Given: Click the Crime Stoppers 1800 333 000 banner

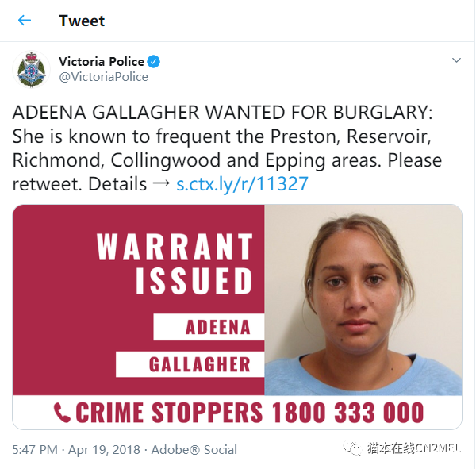Looking at the screenshot, I should 237,412.
